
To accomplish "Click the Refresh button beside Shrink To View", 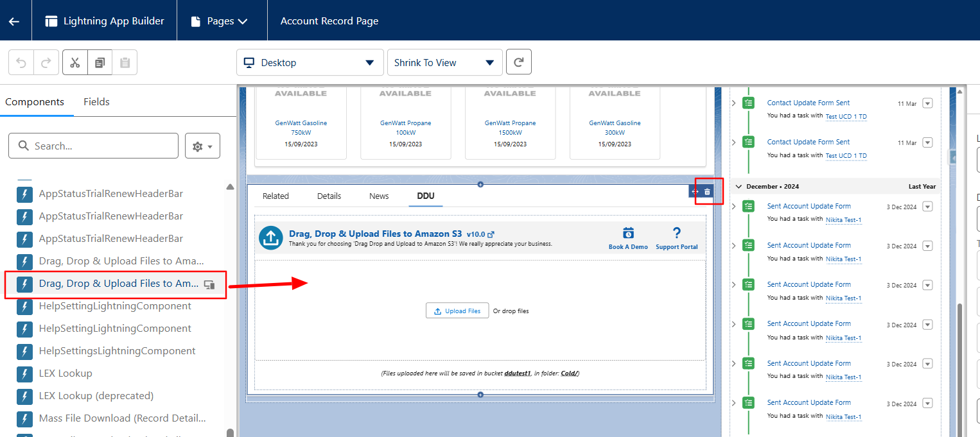I will pyautogui.click(x=519, y=62).
